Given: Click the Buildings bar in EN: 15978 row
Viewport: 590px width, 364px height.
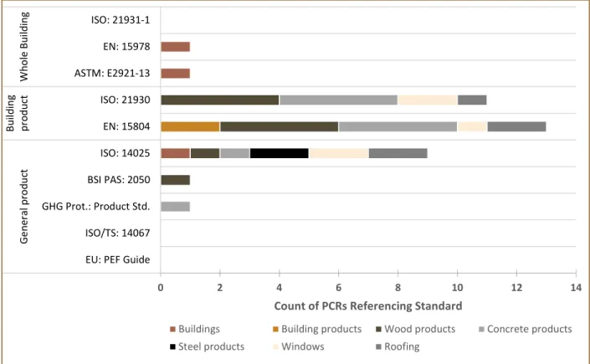Looking at the screenshot, I should click(176, 47).
